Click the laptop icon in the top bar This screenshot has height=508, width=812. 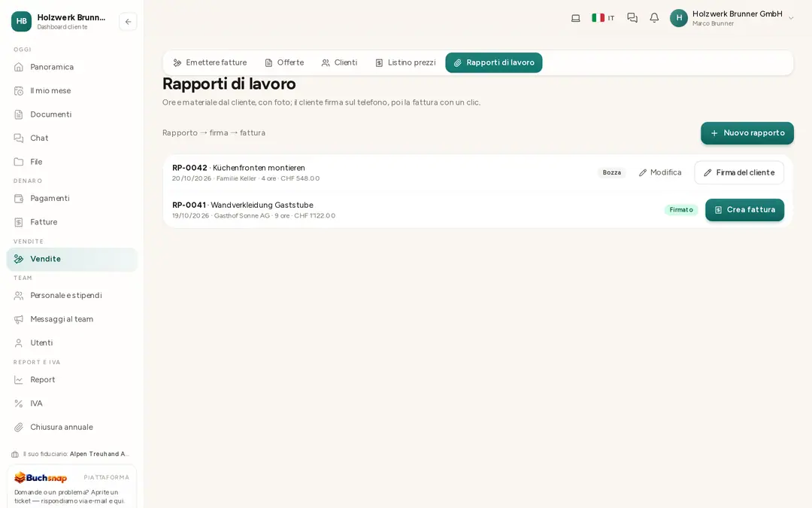coord(575,18)
